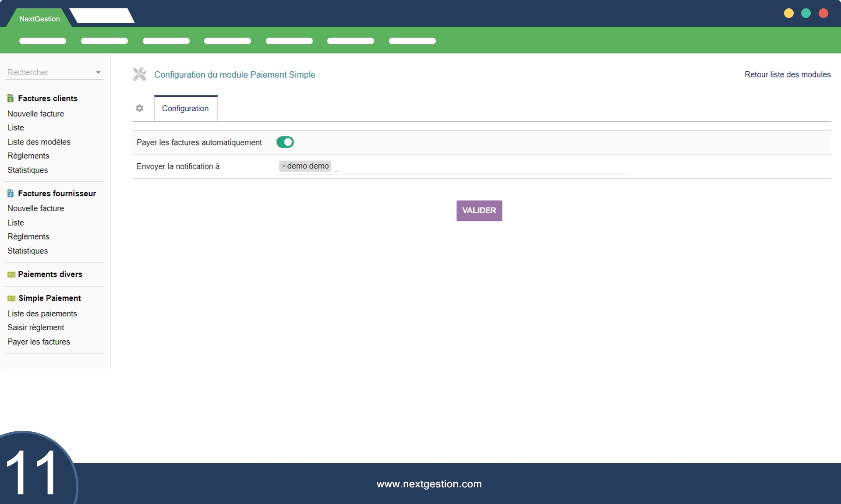The image size is (841, 504).
Task: Open Liste des paiements under Simple Paiement
Action: (x=42, y=314)
